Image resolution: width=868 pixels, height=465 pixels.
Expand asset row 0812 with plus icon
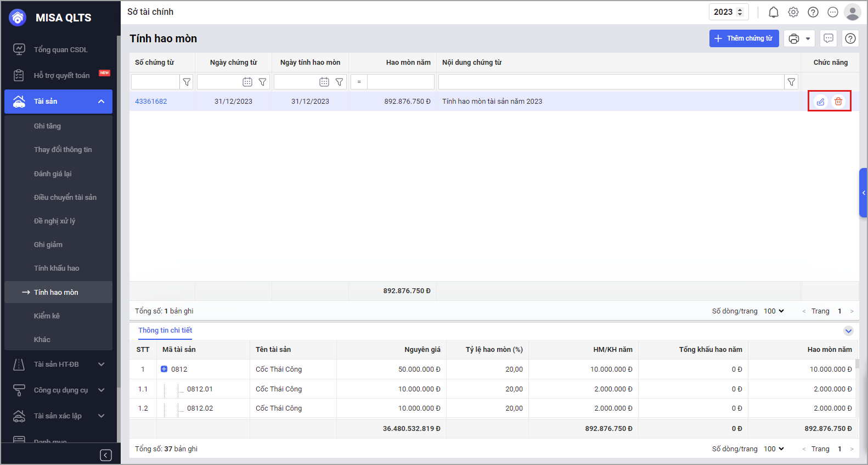pyautogui.click(x=164, y=369)
